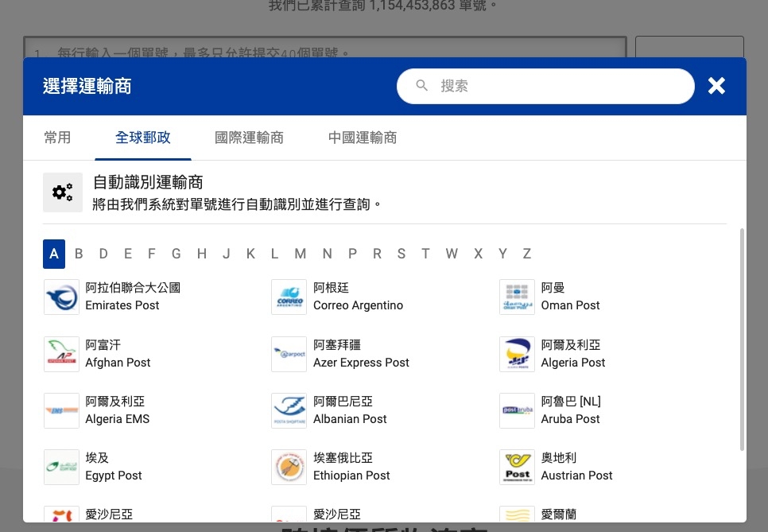The height and width of the screenshot is (532, 768).
Task: Switch to the 常用 tab
Action: [x=57, y=138]
